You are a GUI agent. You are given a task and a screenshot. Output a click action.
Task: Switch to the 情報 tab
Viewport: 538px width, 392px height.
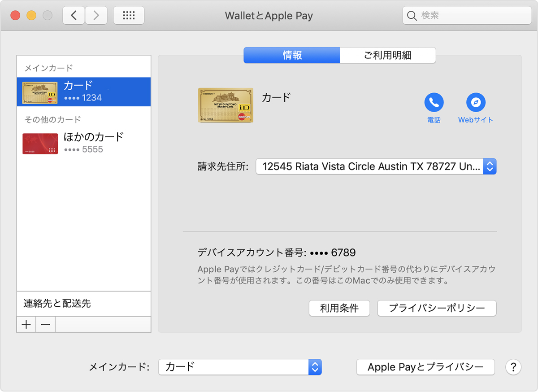[x=292, y=56]
